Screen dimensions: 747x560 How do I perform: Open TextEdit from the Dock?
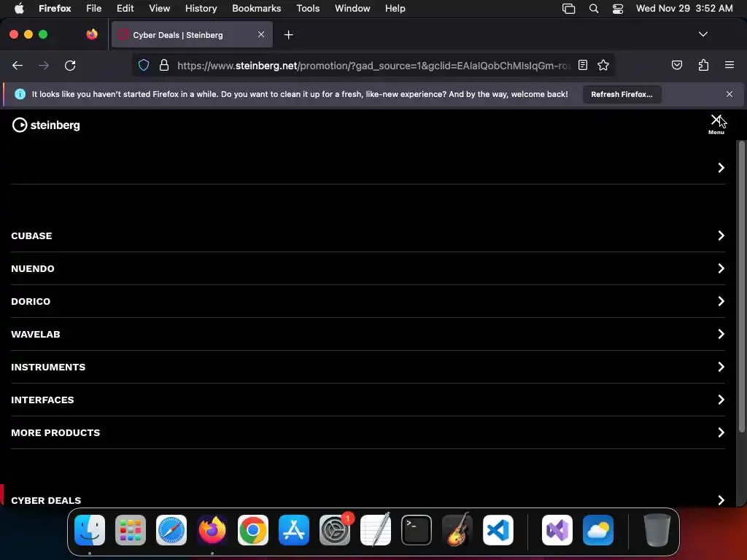pyautogui.click(x=376, y=530)
